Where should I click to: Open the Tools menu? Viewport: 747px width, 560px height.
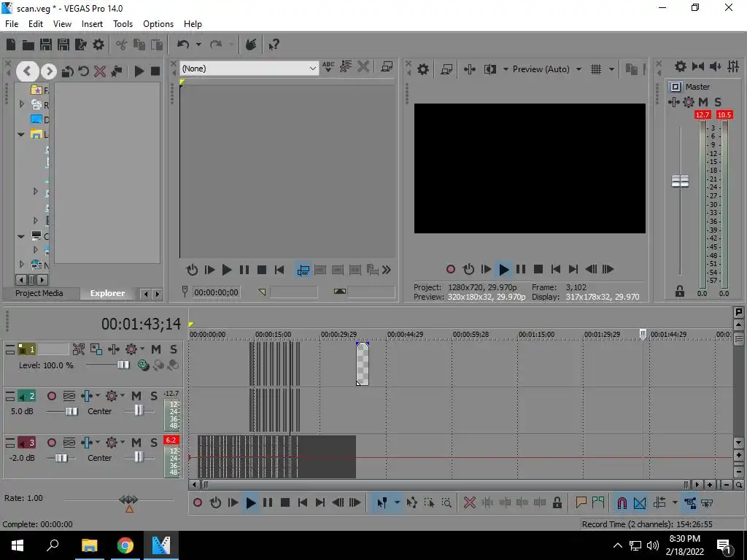point(123,24)
